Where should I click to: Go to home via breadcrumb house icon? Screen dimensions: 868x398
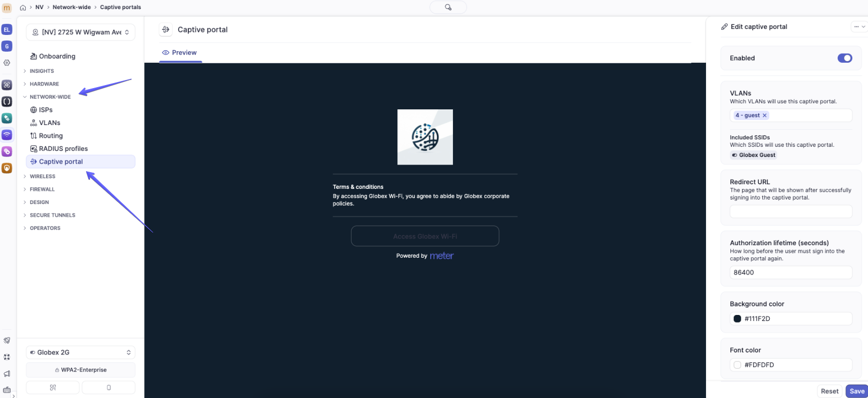click(x=23, y=8)
